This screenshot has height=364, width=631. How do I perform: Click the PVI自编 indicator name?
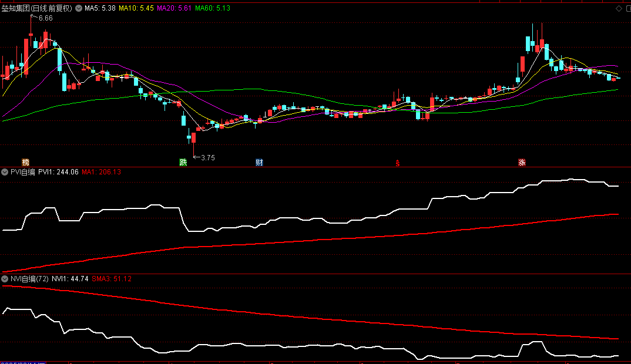pyautogui.click(x=23, y=172)
